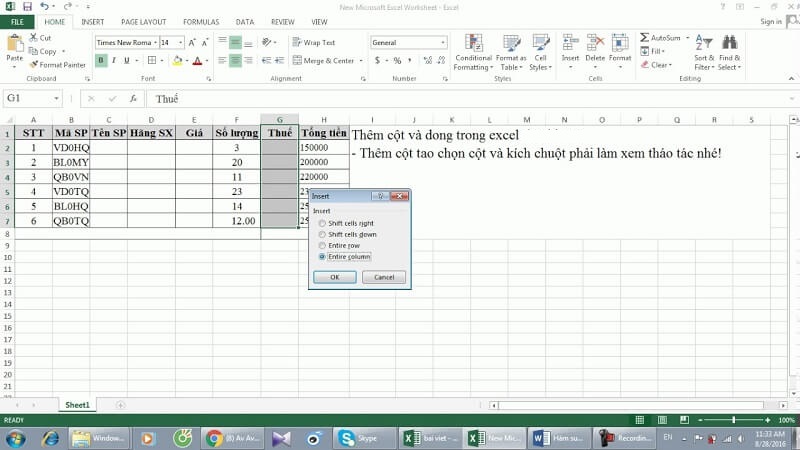This screenshot has width=800, height=450.
Task: Apply the yellow fill color bucket
Action: click(x=177, y=60)
